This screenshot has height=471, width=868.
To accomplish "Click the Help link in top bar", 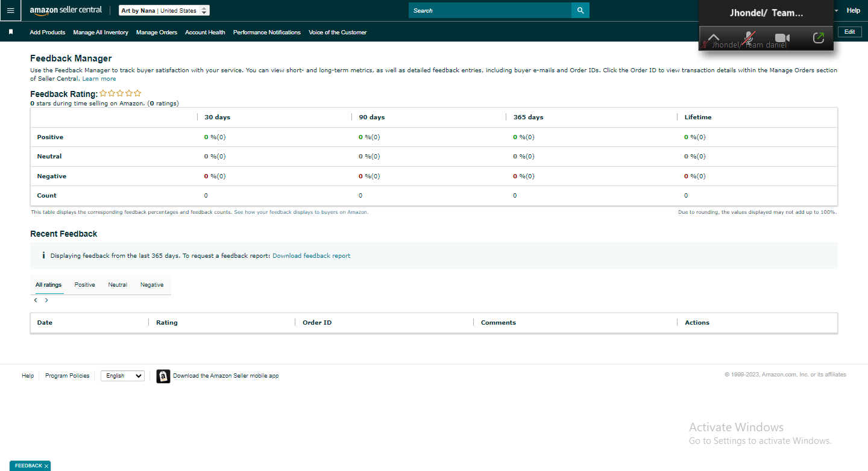I will click(854, 10).
